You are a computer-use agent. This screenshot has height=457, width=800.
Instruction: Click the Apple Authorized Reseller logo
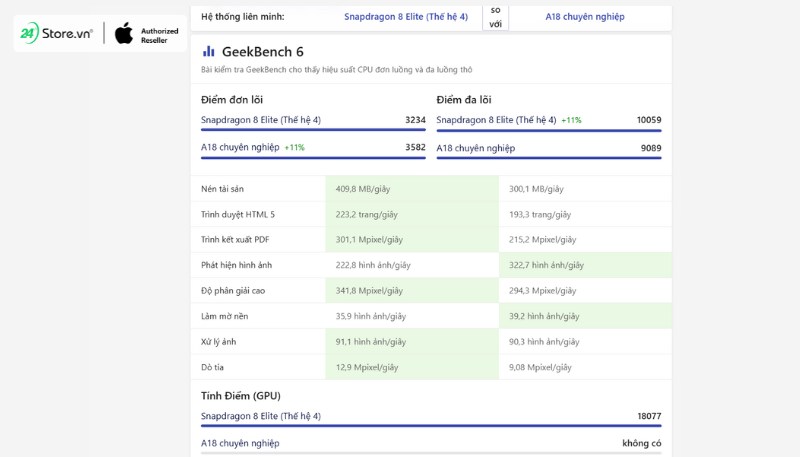point(146,34)
